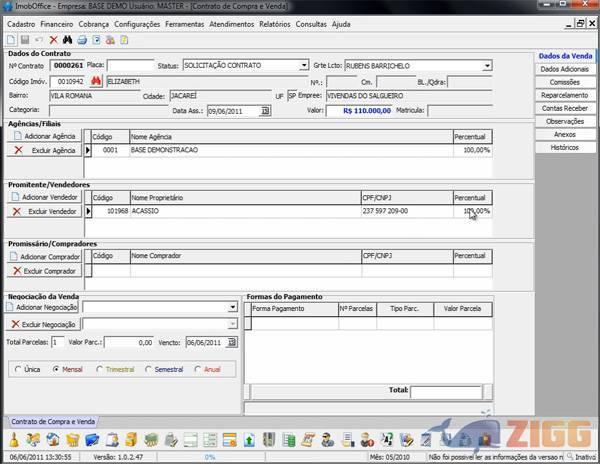Open the Relatórios menu

point(275,24)
